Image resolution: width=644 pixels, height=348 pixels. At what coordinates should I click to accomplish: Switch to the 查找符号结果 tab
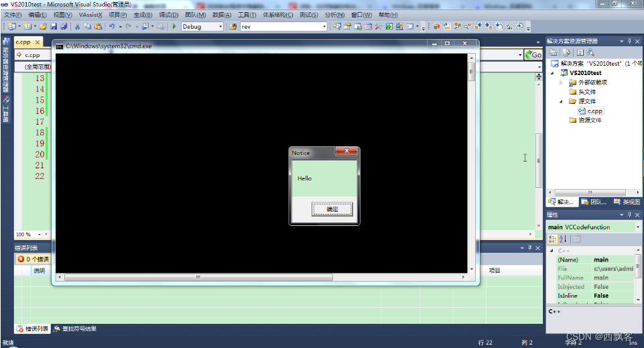[x=75, y=329]
